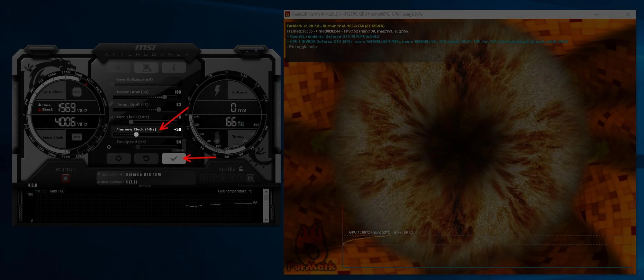
Task: Save profile with floppy disk icon
Action: tap(250, 178)
